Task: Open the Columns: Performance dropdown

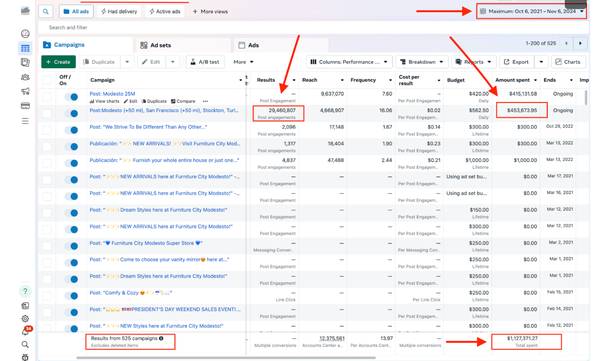Action: point(349,62)
